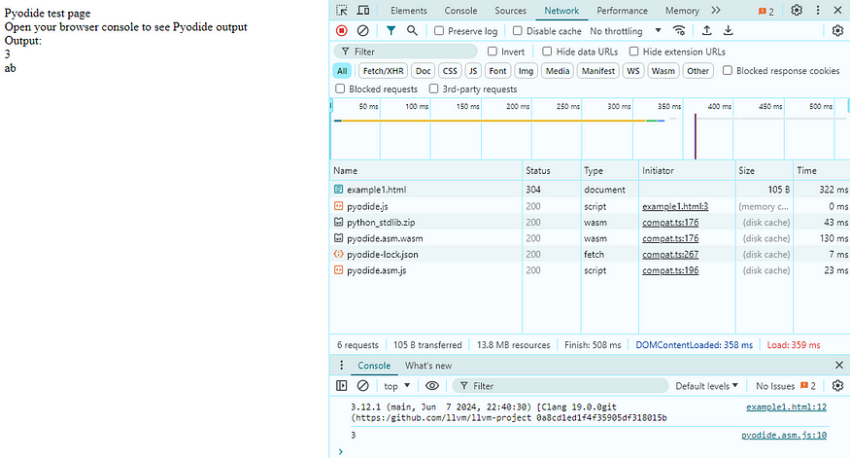Select the Img filter chip
The image size is (850, 458).
(526, 70)
